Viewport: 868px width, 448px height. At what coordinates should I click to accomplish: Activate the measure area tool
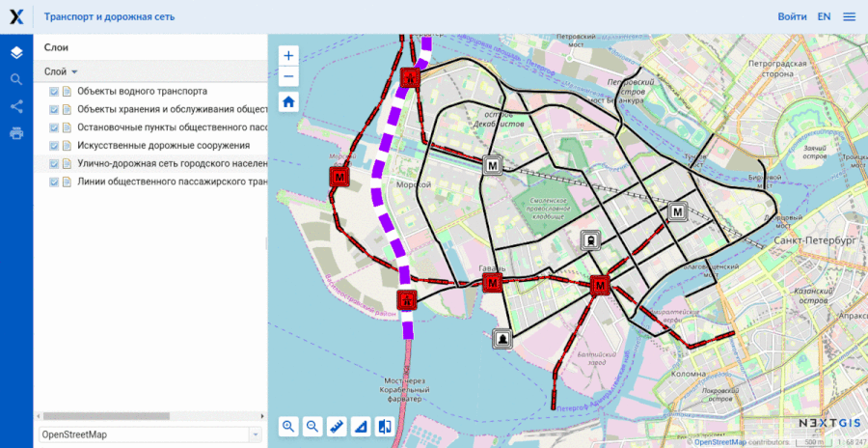(x=361, y=426)
